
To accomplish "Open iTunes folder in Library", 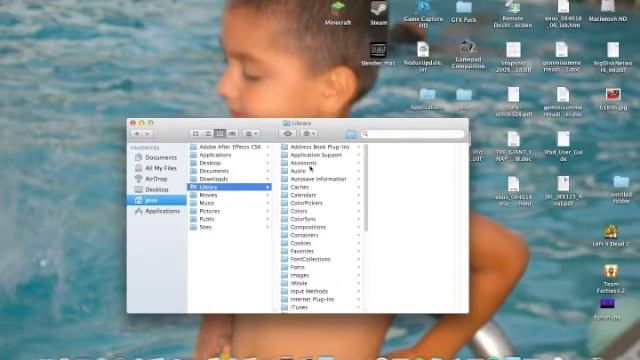I will [x=321, y=307].
